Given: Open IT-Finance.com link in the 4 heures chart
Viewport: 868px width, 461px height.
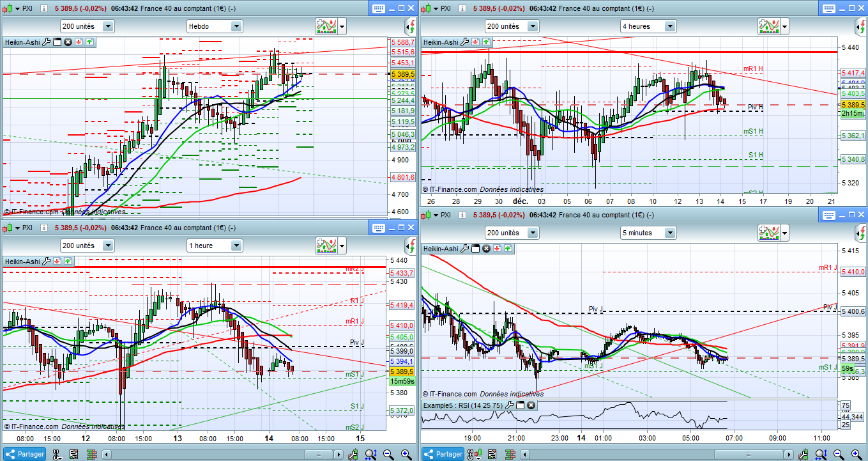Looking at the screenshot, I should (x=453, y=189).
